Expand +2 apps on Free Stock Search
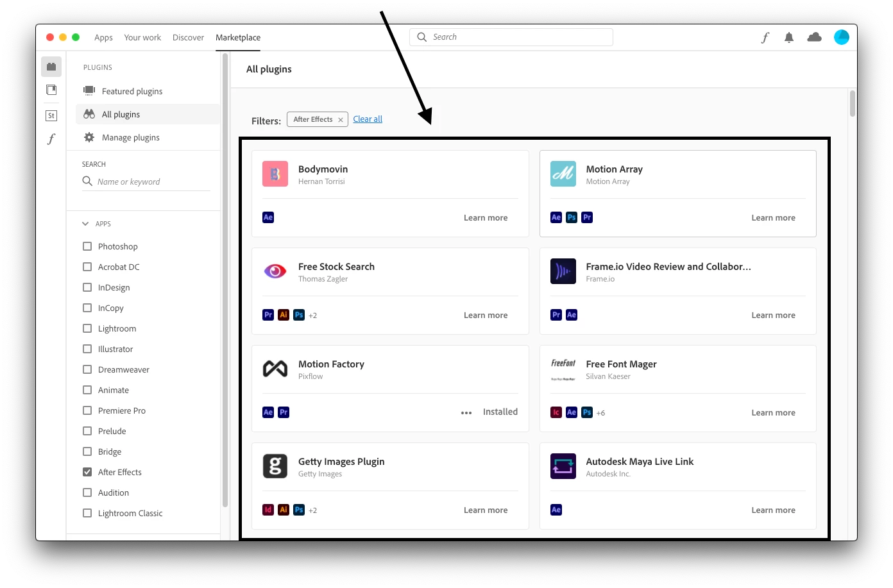Viewport: 893px width, 588px height. tap(312, 315)
